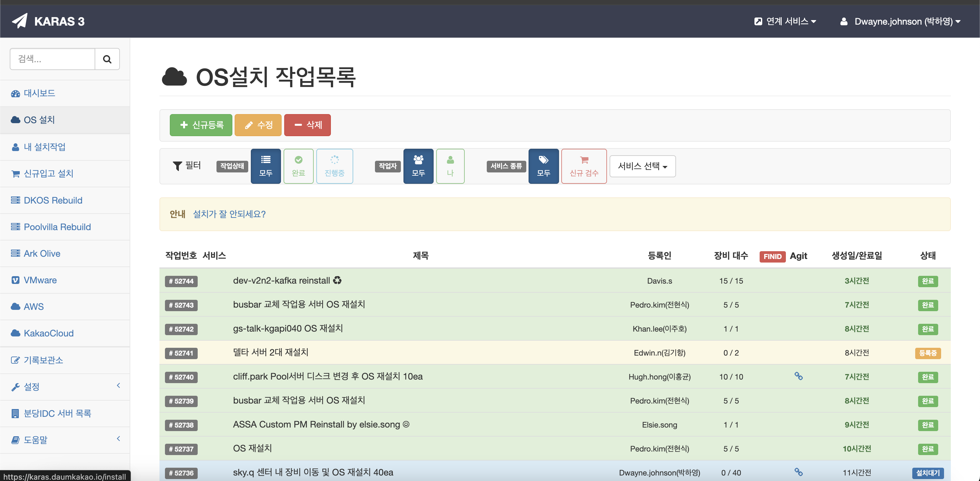Click the 설치대기 status badge for job 52736
980x481 pixels.
pos(928,473)
